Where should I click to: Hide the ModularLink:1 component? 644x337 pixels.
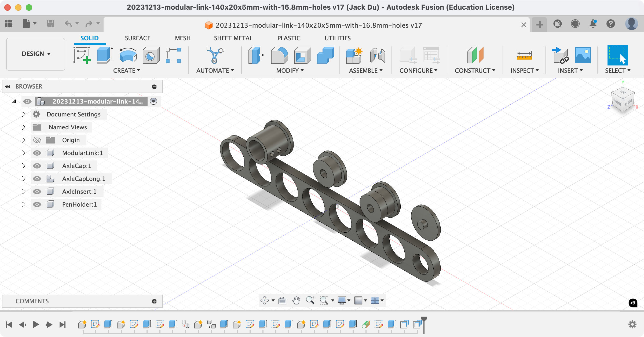pyautogui.click(x=37, y=153)
